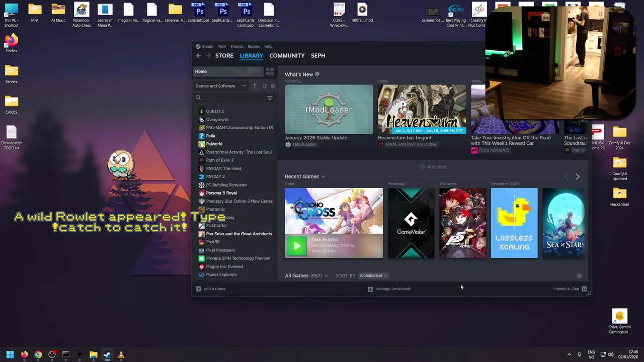The image size is (644, 362).
Task: Open Sea of Stars game cover
Action: pos(563,223)
